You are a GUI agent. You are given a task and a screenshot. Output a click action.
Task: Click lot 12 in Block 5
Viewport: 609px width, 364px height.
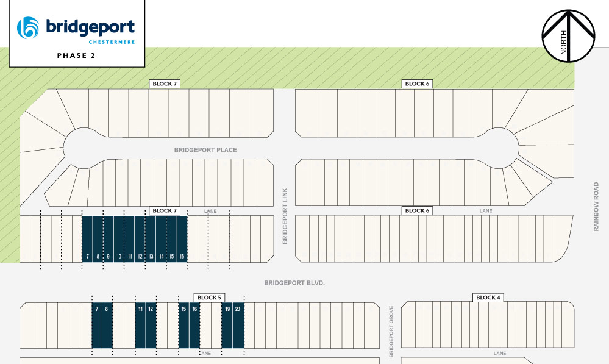(x=151, y=326)
